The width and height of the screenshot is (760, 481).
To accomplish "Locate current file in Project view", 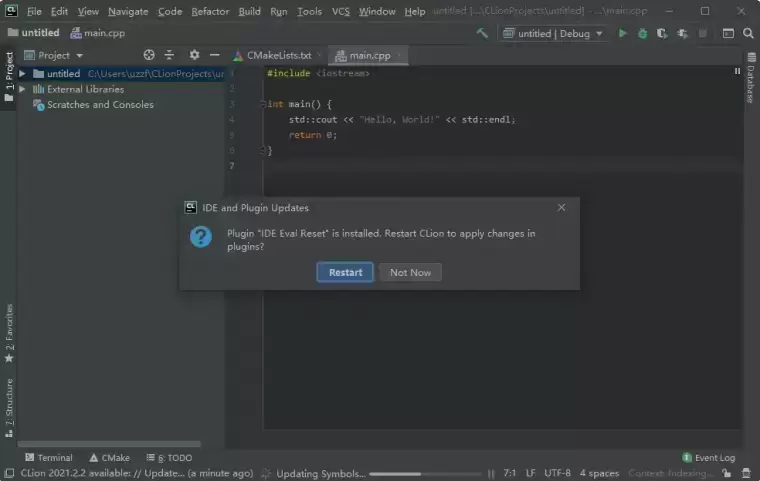I will point(149,55).
